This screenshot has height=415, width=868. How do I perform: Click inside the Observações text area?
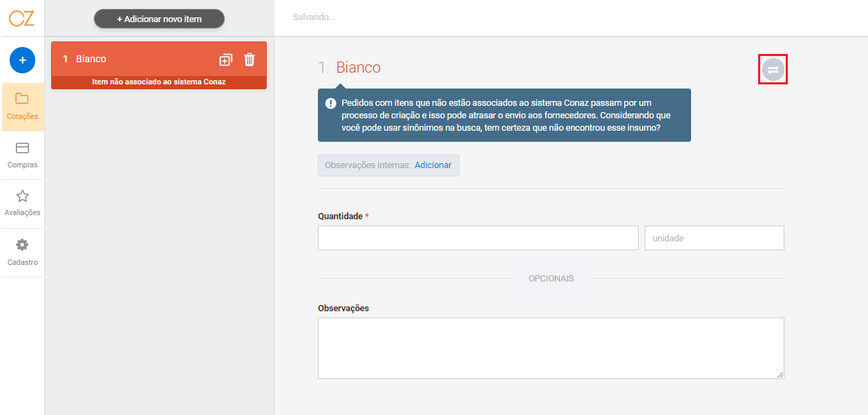pyautogui.click(x=551, y=348)
